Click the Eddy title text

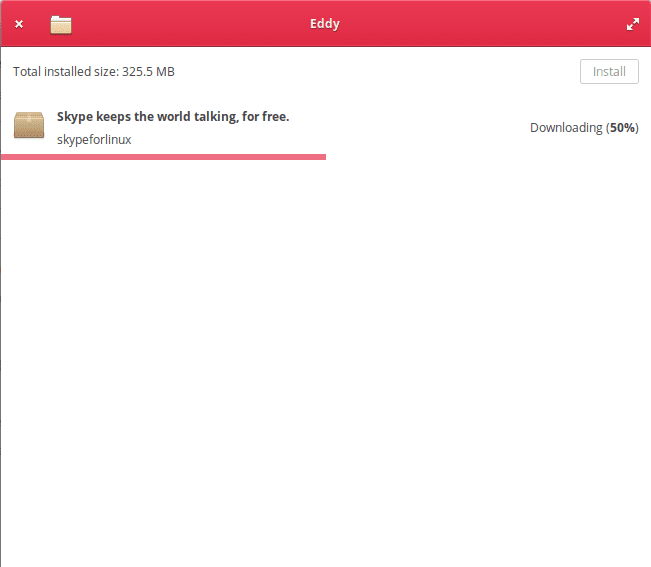coord(325,24)
